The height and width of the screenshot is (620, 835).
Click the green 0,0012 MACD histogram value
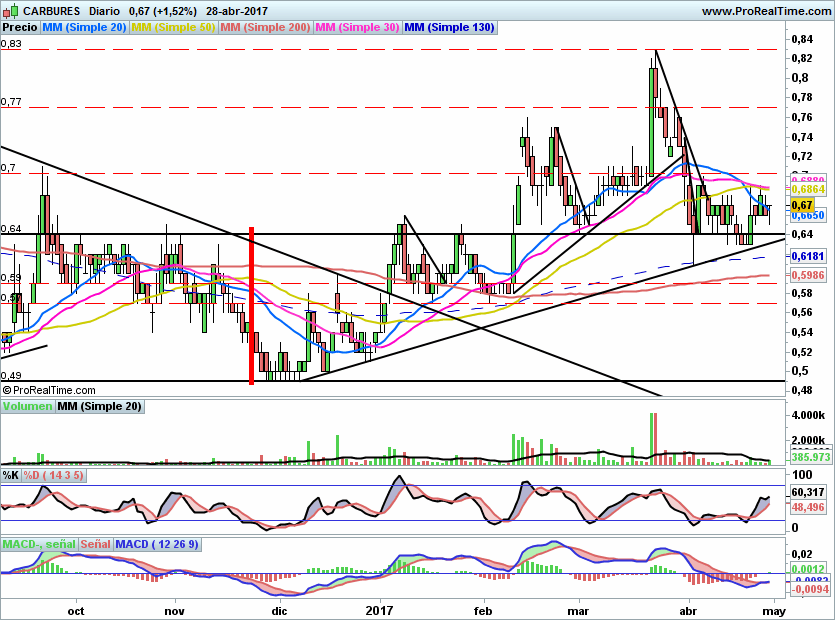(x=808, y=569)
